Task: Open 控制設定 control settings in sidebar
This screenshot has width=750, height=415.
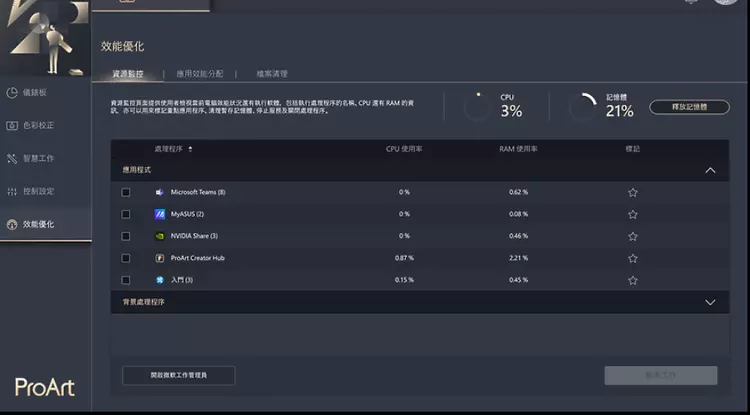Action: coord(37,191)
